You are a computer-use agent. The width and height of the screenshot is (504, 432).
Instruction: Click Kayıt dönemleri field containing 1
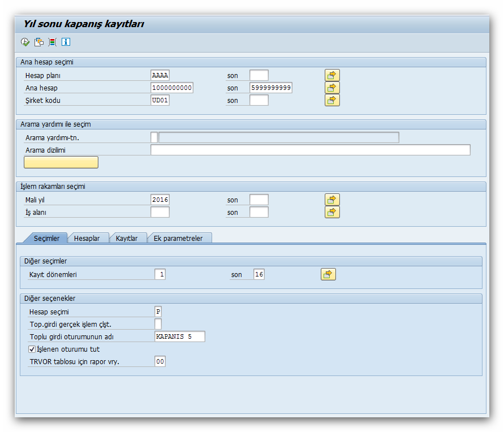point(160,274)
